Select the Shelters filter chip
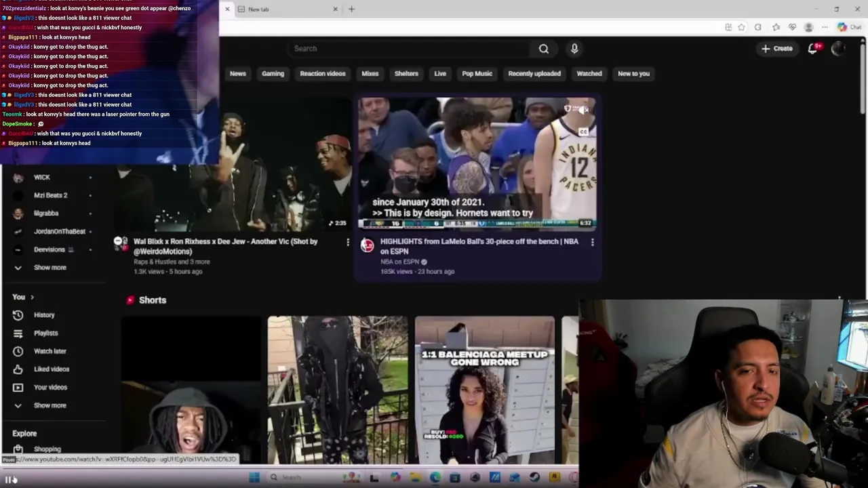 [406, 74]
